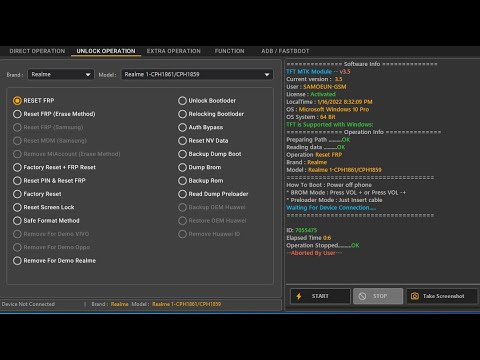Click 'Operation Stopped' log line
Screen dimensions: 480x360
323,245
